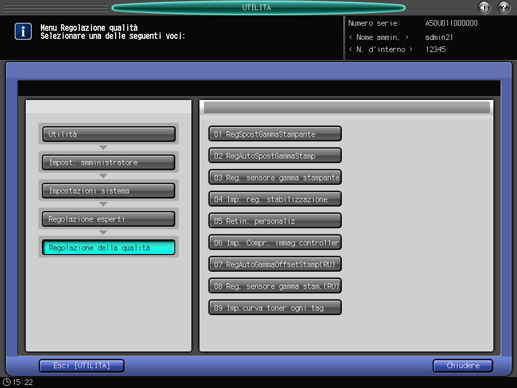Click the N. d'interno label

[381, 49]
